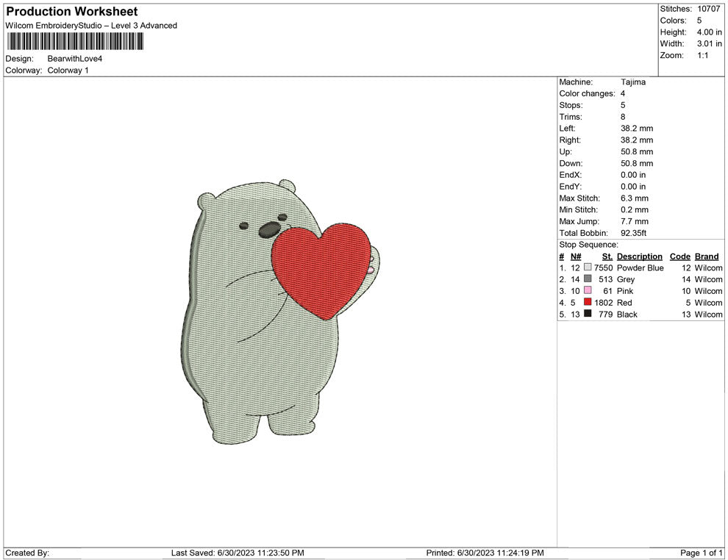Click the Description column header
The width and height of the screenshot is (728, 560).
coord(639,256)
